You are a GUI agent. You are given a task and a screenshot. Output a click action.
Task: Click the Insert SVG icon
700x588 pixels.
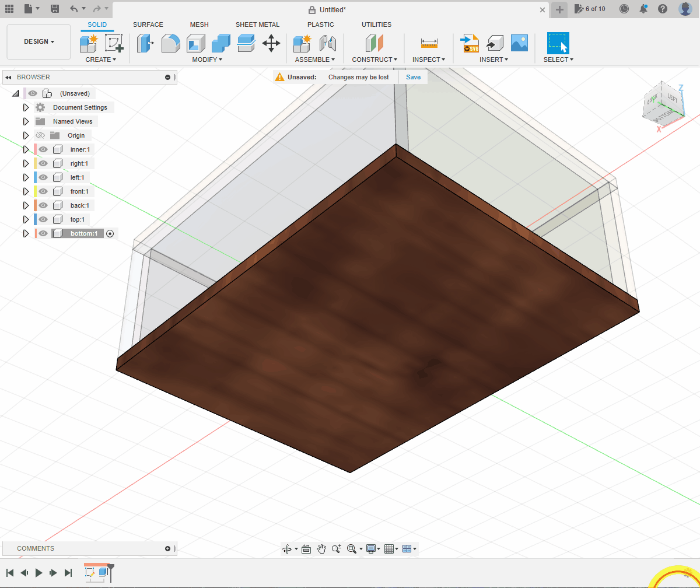click(x=470, y=43)
